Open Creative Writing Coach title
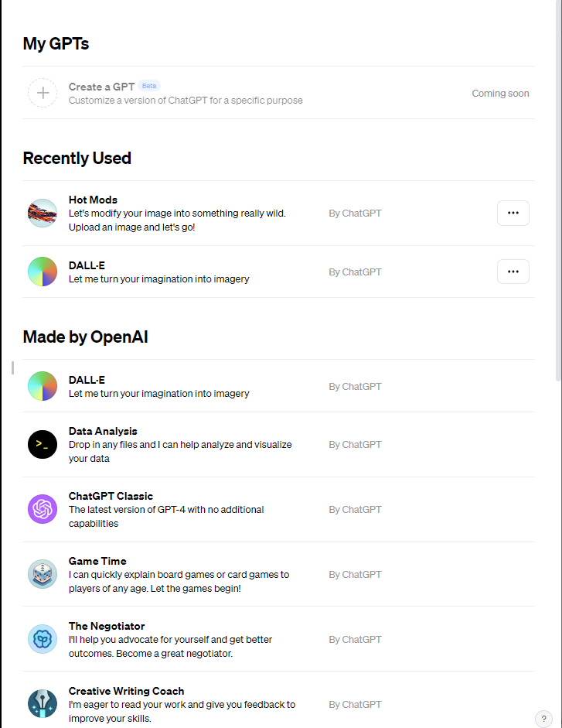Viewport: 562px width, 728px height. coord(126,691)
